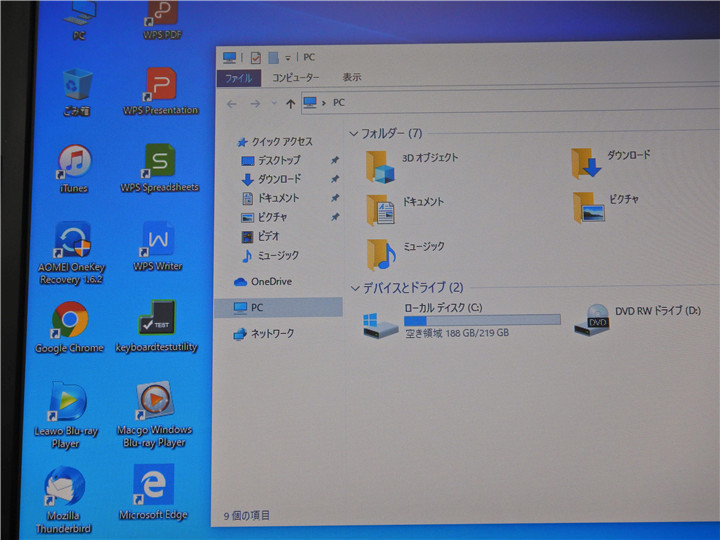The height and width of the screenshot is (540, 720).
Task: Select the DVD RW ドライブ (D:) drive
Action: pyautogui.click(x=637, y=320)
